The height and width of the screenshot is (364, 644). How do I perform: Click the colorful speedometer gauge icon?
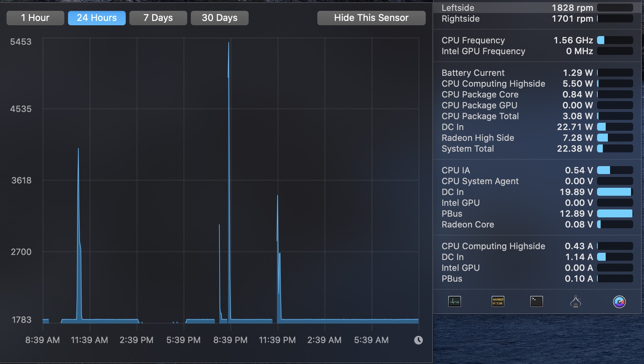[x=620, y=301]
